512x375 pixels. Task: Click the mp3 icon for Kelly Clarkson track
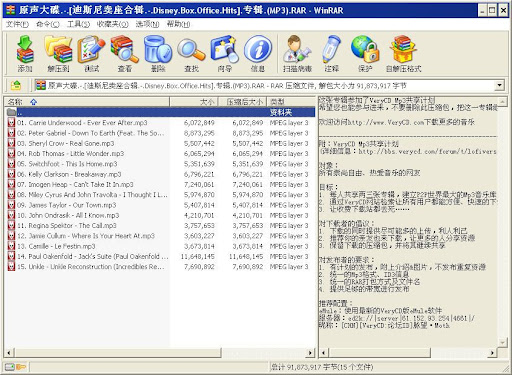pyautogui.click(x=11, y=174)
